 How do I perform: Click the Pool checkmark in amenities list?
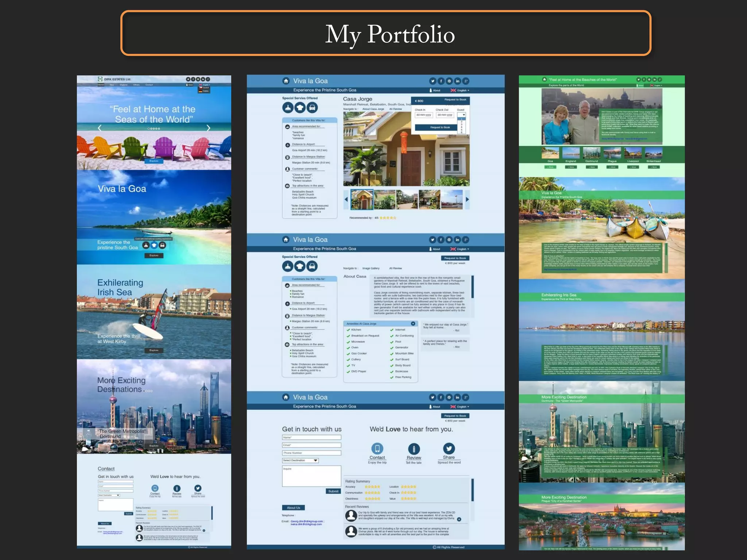(392, 342)
